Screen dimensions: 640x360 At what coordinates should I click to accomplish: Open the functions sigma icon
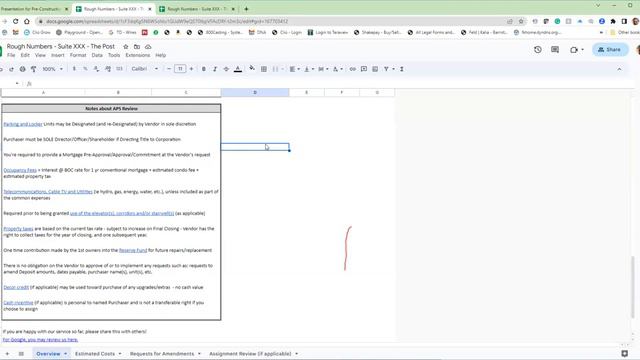pos(402,69)
